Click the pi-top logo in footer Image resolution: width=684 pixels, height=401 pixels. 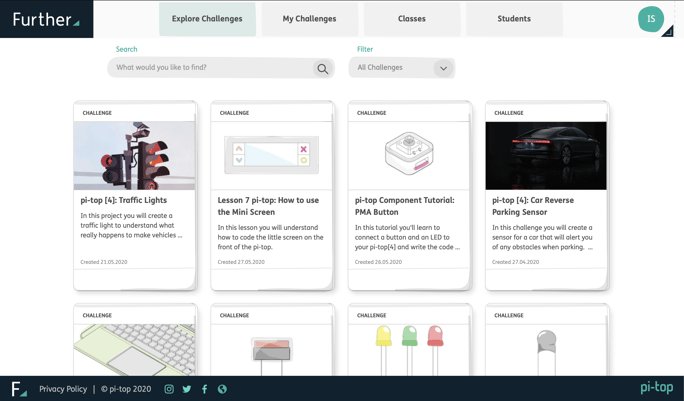pyautogui.click(x=657, y=387)
